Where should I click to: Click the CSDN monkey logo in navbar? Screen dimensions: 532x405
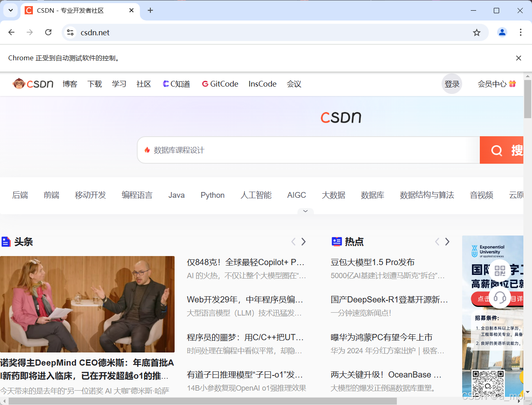click(x=33, y=84)
